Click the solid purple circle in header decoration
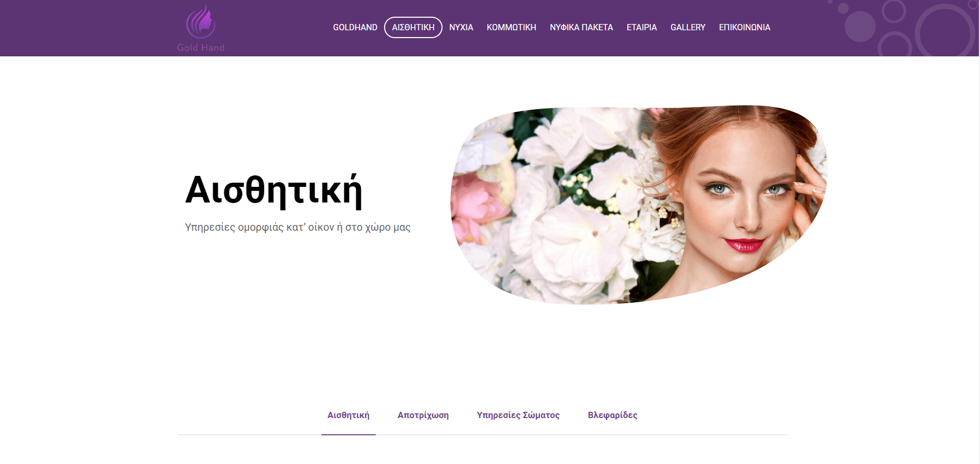The image size is (980, 464). (859, 27)
